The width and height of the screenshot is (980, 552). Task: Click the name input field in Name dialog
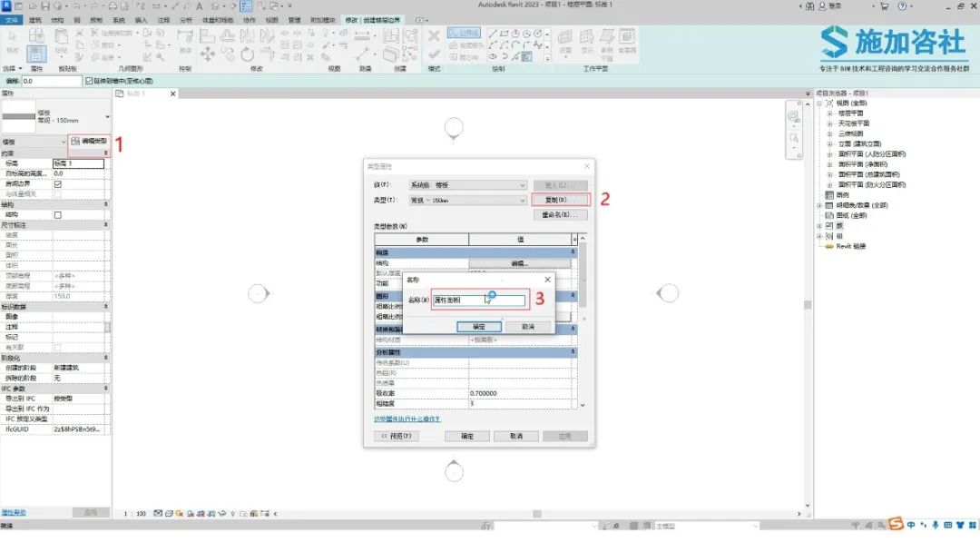[479, 301]
